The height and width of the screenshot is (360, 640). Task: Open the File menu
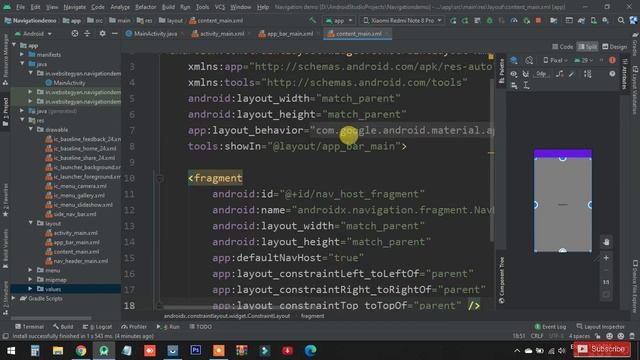click(20, 7)
